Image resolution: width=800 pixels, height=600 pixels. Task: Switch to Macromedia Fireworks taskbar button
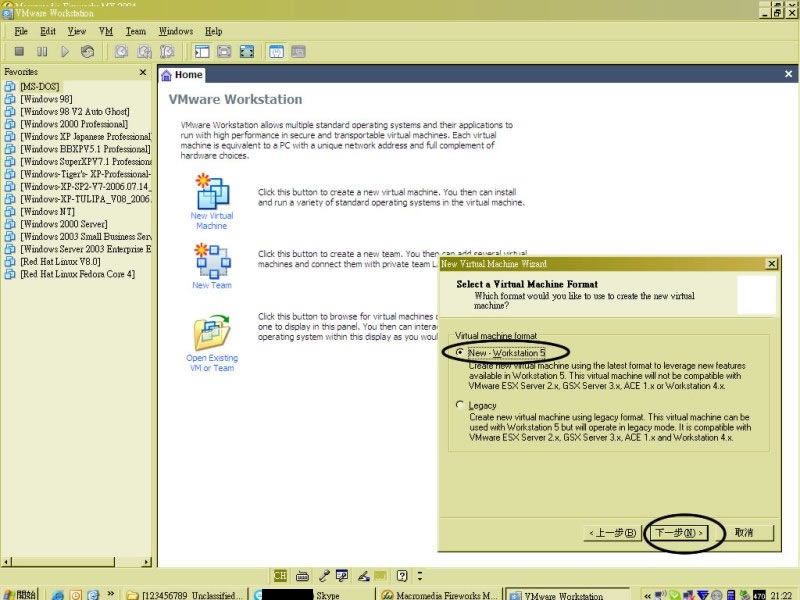(439, 595)
